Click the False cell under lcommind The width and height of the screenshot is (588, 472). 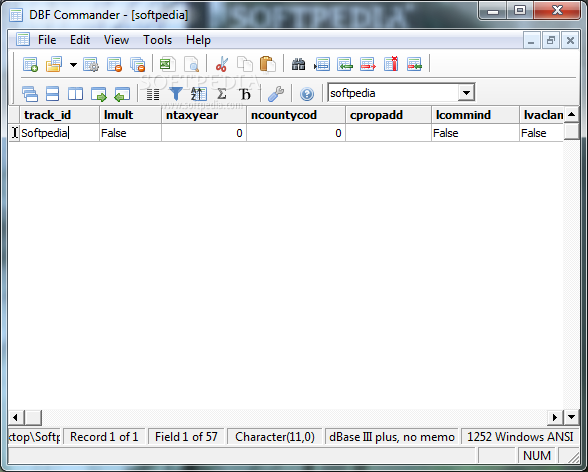coord(476,133)
